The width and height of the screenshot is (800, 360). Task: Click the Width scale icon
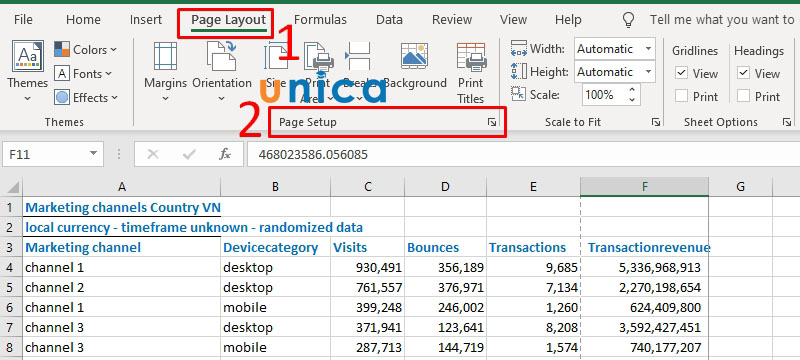[518, 49]
